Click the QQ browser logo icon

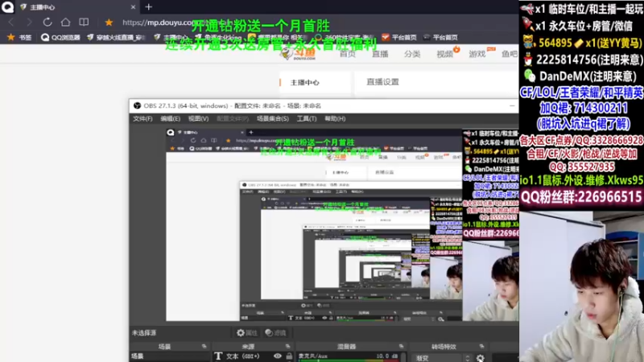7,6
